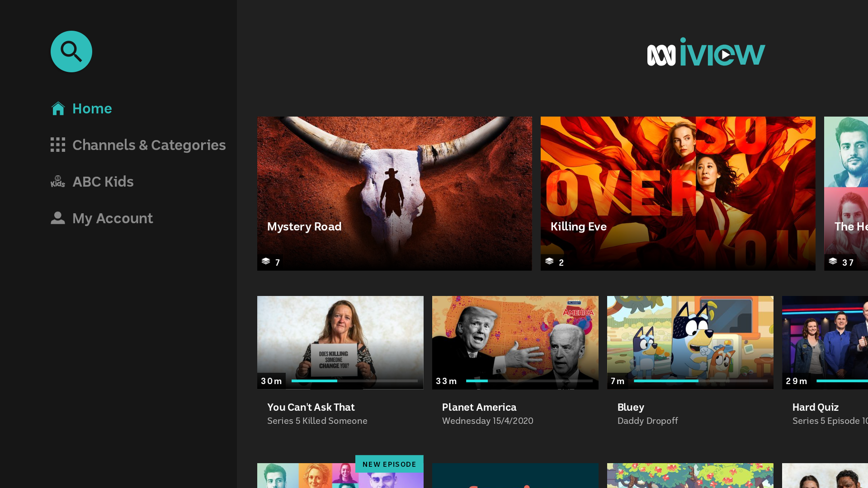Screen dimensions: 868x488
Task: Open the search tool
Action: click(x=71, y=52)
